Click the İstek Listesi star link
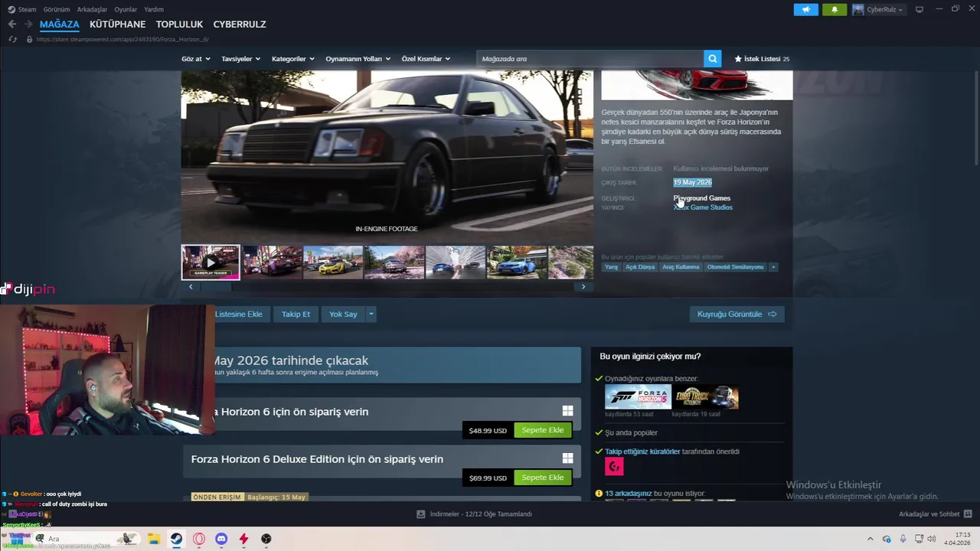Viewport: 980px width, 551px height. [x=761, y=59]
